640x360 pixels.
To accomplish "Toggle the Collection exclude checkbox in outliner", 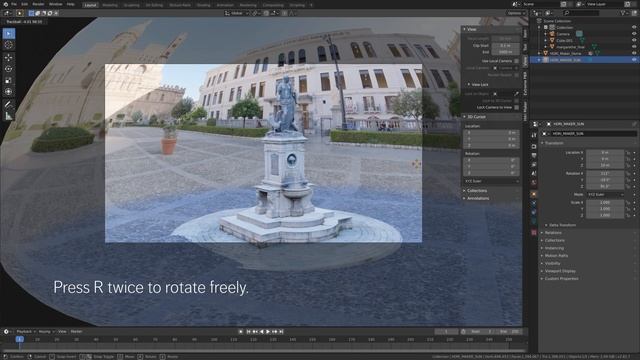I will 546,27.
